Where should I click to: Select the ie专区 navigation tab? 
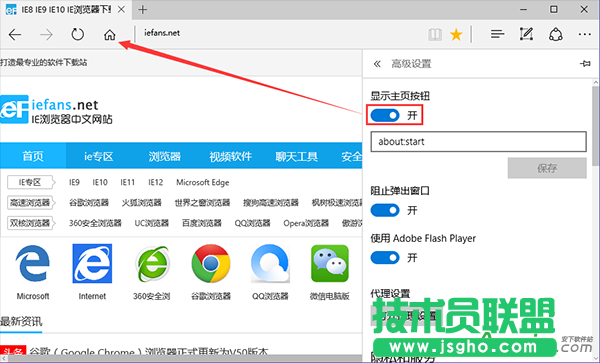click(99, 156)
